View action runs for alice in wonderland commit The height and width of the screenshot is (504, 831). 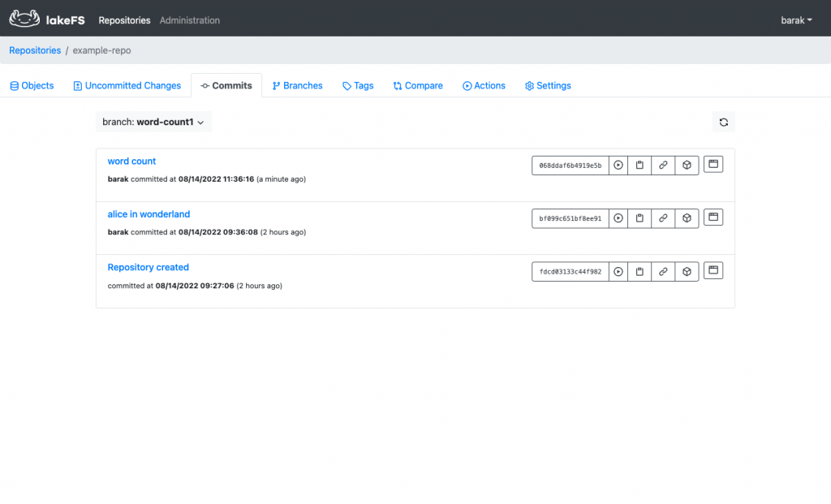tap(618, 218)
